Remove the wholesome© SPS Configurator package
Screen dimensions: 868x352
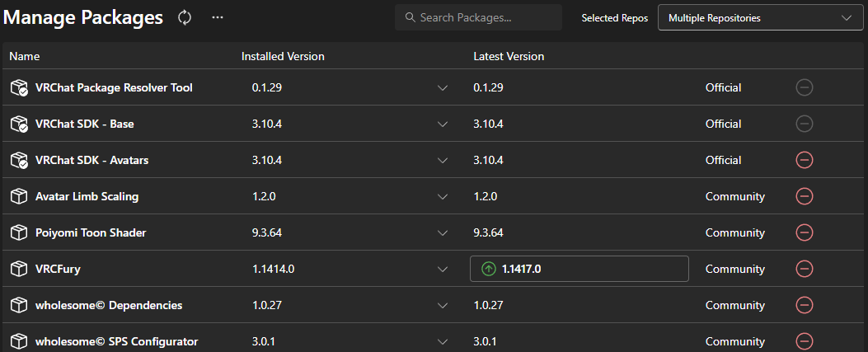[805, 341]
